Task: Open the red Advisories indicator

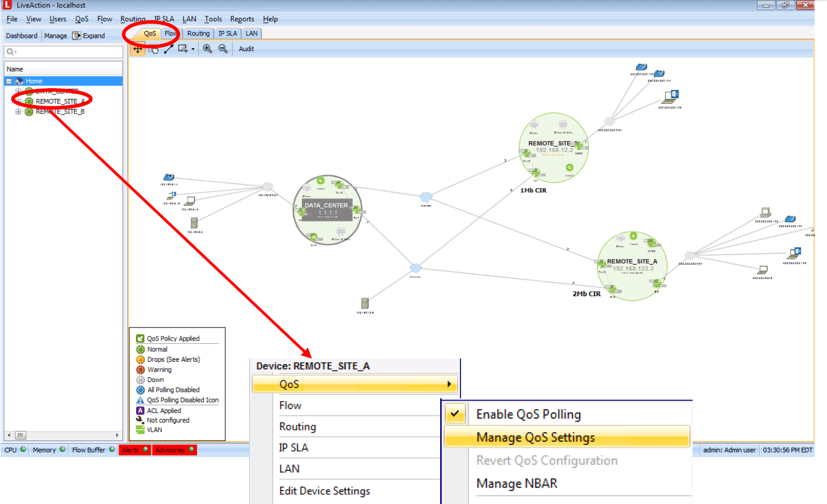Action: 174,450
